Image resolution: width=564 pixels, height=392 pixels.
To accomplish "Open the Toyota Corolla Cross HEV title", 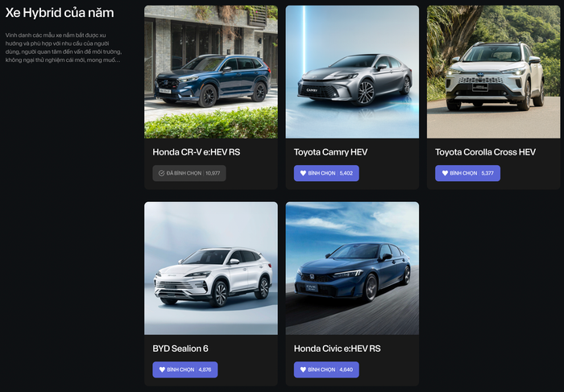I will pos(485,152).
